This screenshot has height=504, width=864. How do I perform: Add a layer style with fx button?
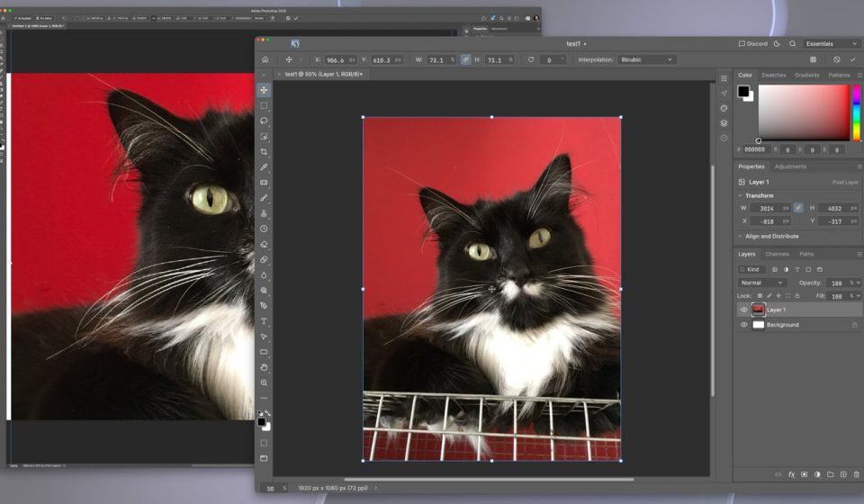pos(792,474)
